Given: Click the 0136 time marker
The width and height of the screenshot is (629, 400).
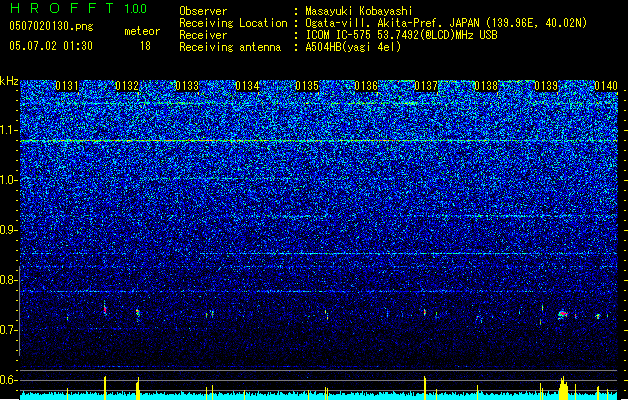Looking at the screenshot, I should coord(366,86).
